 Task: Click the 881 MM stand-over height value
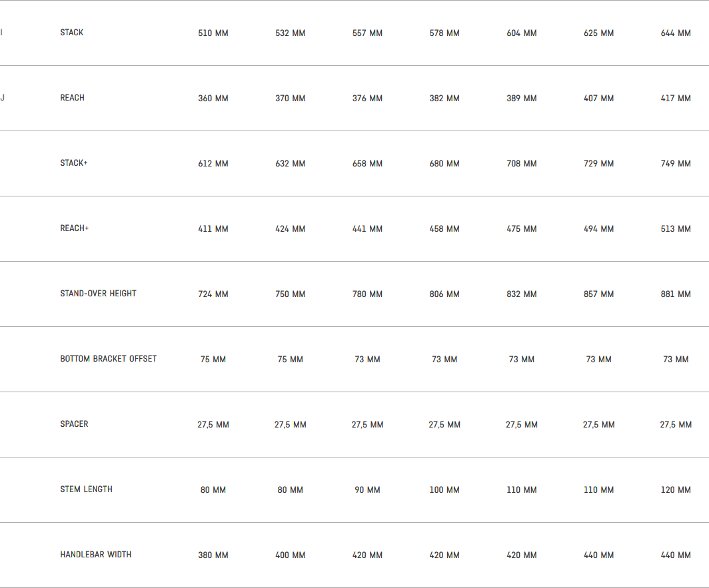pyautogui.click(x=676, y=294)
